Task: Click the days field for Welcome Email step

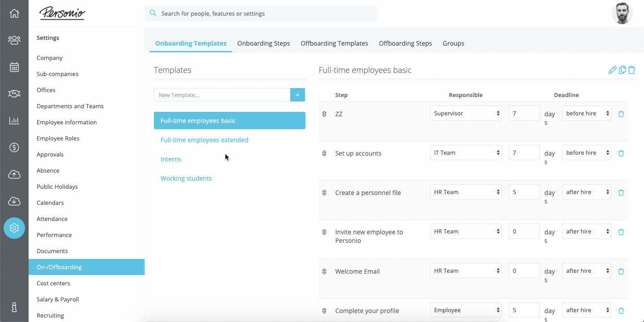Action: coord(524,271)
